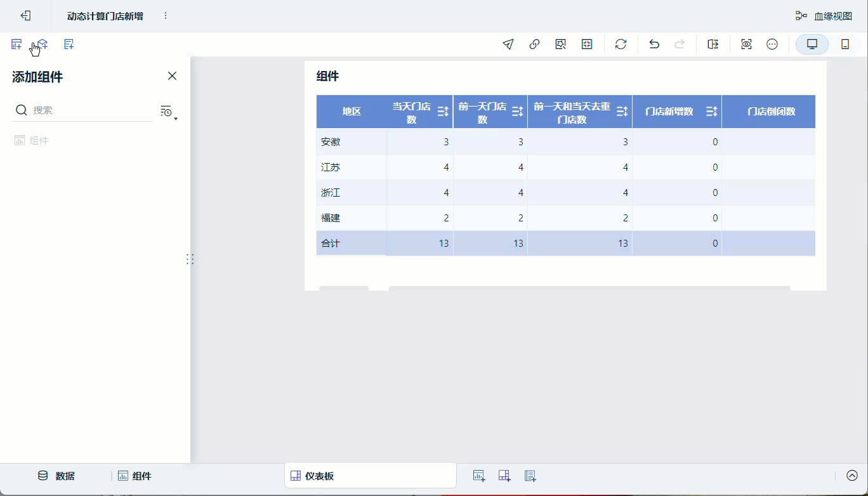Refresh the dashboard with the refresh icon
This screenshot has width=868, height=496.
621,44
